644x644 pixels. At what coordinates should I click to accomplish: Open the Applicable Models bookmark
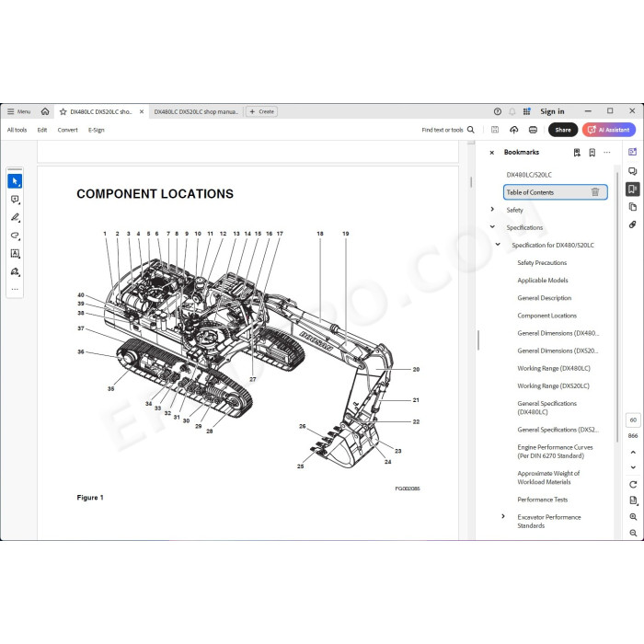pyautogui.click(x=543, y=280)
